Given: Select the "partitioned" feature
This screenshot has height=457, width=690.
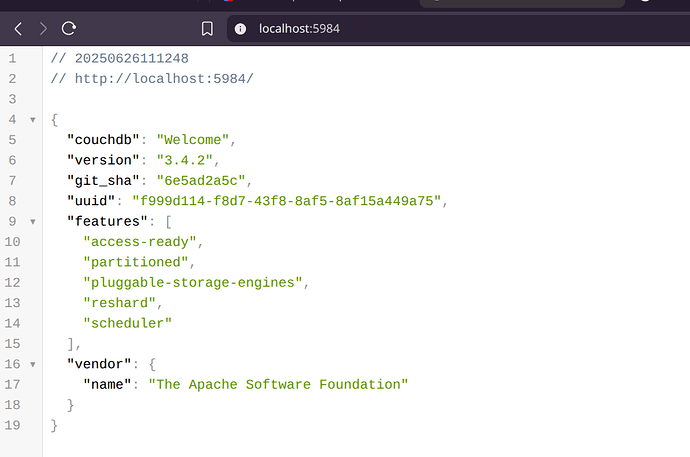Looking at the screenshot, I should [136, 262].
